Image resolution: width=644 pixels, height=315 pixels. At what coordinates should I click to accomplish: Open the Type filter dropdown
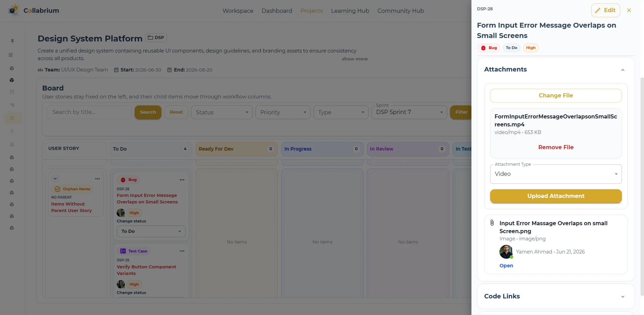point(341,112)
